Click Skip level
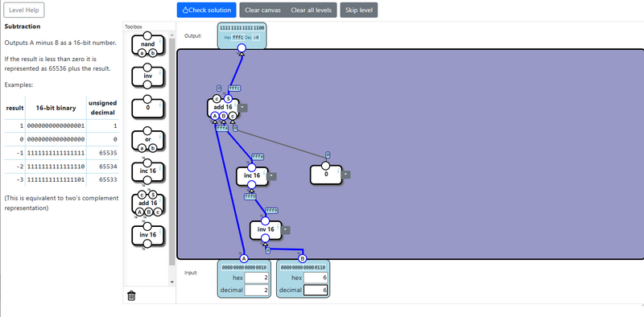The height and width of the screenshot is (317, 644). pyautogui.click(x=359, y=10)
